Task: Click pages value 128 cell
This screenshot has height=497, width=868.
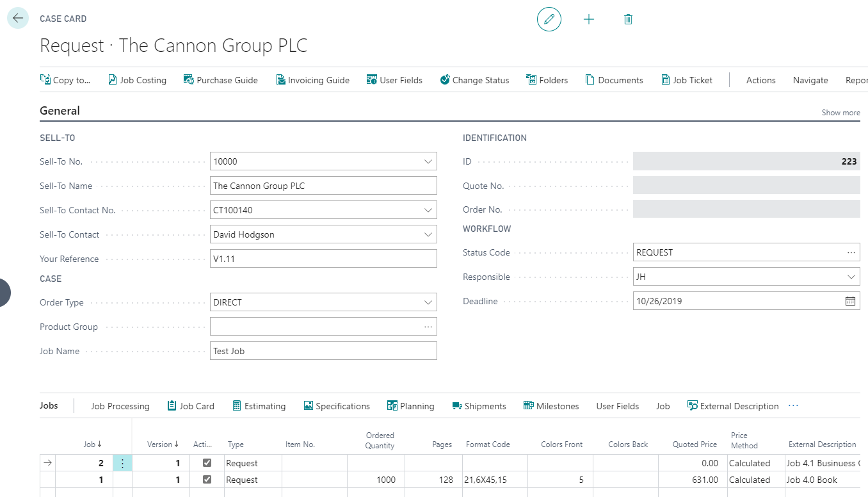Action: (x=433, y=480)
